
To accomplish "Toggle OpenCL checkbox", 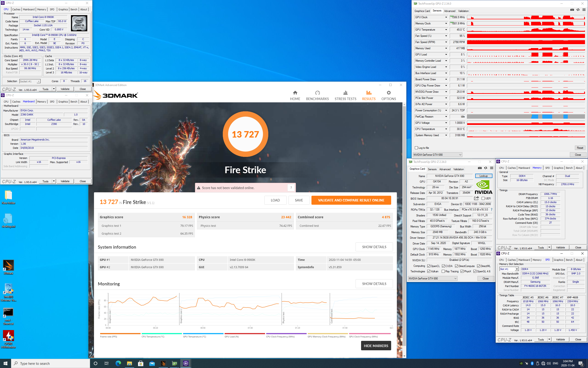I will point(429,266).
